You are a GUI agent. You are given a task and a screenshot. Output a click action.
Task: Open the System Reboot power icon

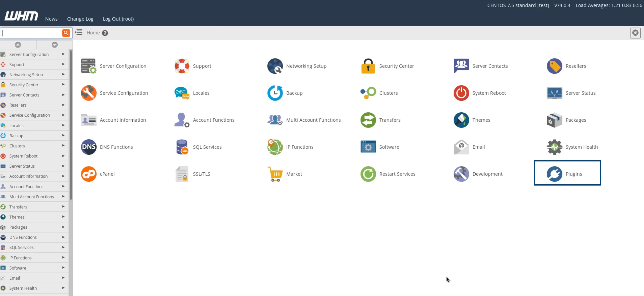pyautogui.click(x=461, y=93)
